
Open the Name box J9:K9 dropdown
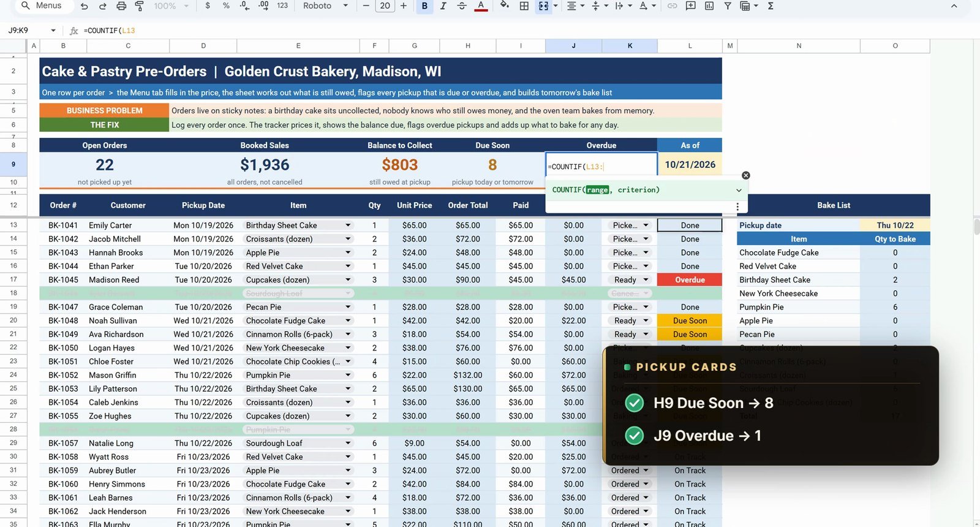coord(53,30)
